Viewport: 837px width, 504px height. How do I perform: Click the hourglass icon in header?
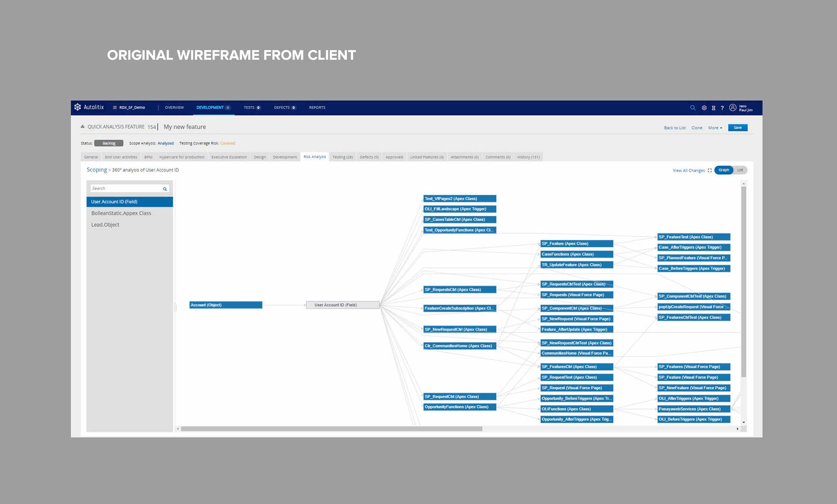click(x=714, y=108)
